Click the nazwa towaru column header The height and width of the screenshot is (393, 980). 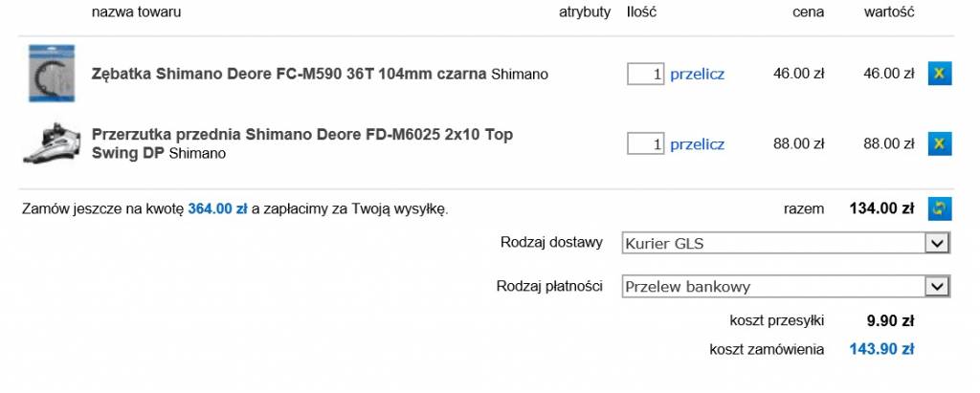click(136, 11)
